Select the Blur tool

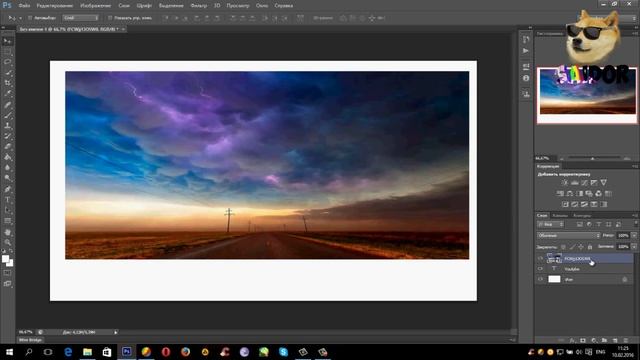coord(7,168)
